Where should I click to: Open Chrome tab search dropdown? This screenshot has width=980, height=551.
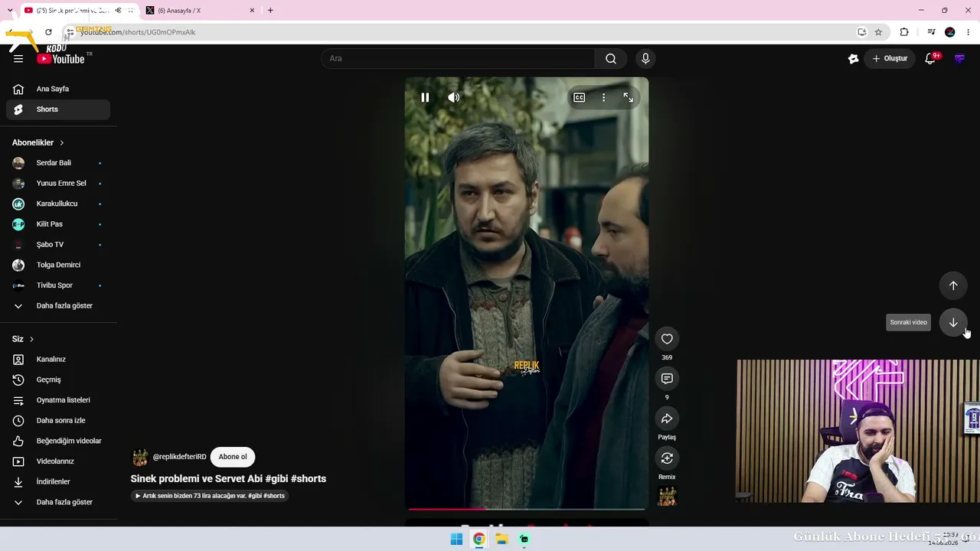(10, 11)
